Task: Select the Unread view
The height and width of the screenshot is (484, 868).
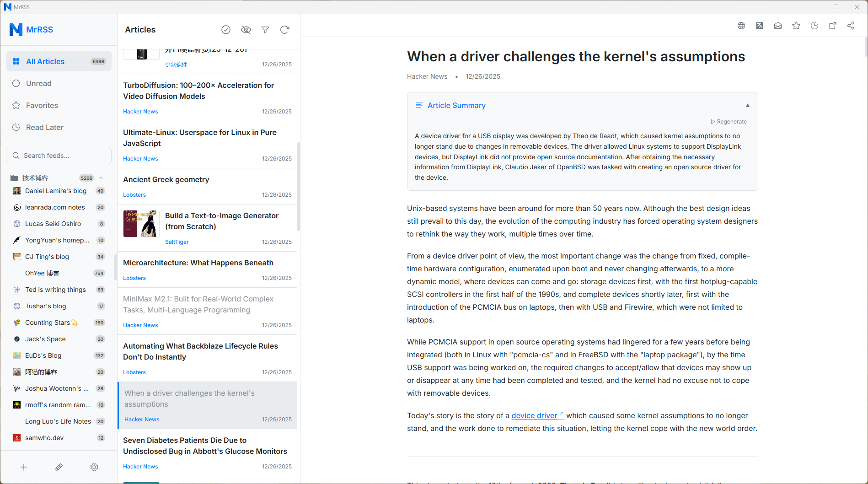Action: (x=59, y=83)
